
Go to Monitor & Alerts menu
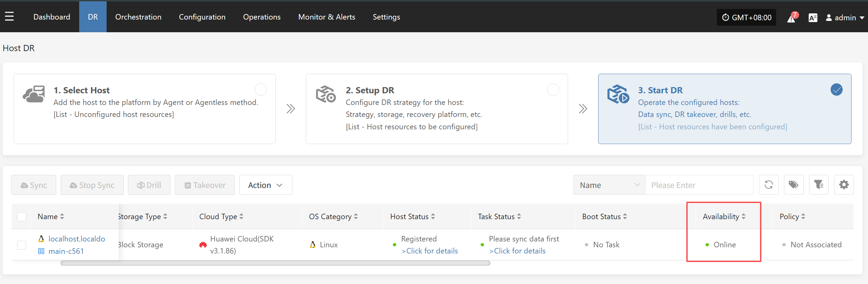(x=326, y=17)
